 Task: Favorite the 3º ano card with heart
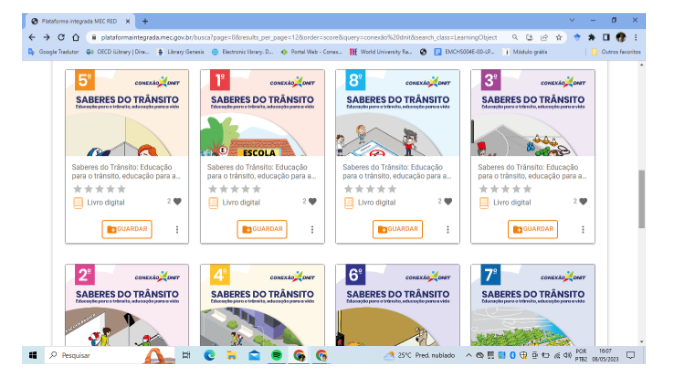[583, 201]
